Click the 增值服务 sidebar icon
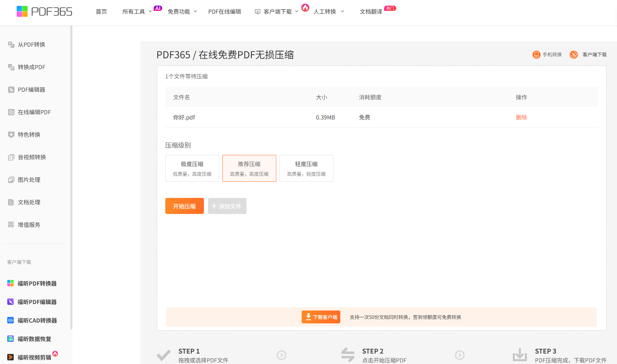The width and height of the screenshot is (617, 364). point(11,225)
